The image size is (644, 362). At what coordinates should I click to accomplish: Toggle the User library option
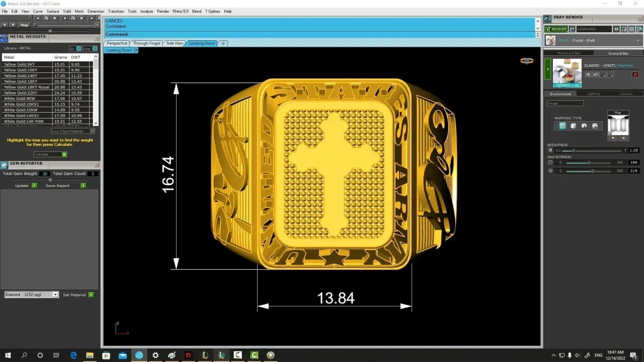click(90, 48)
